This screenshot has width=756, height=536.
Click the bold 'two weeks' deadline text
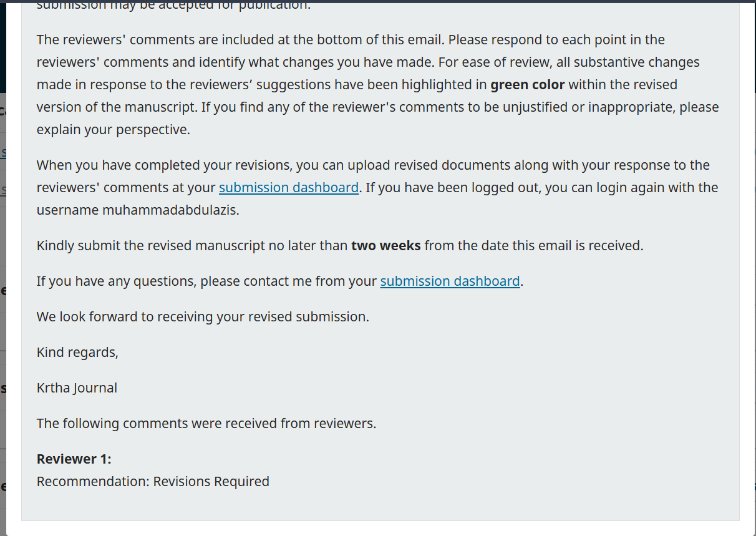[x=386, y=245]
